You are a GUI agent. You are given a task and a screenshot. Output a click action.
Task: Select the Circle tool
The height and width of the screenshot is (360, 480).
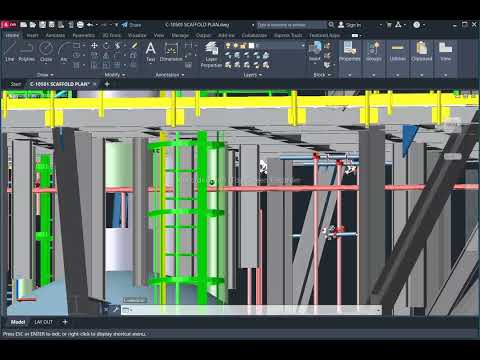(x=46, y=52)
